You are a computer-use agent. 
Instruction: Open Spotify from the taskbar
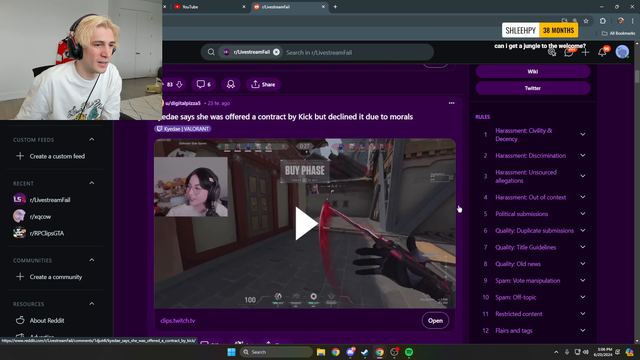(x=409, y=352)
